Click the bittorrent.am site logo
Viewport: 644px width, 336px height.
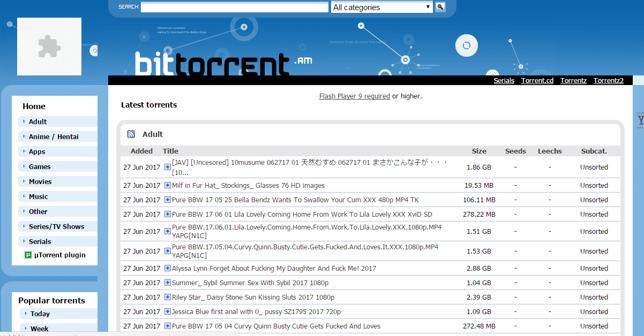(x=223, y=63)
